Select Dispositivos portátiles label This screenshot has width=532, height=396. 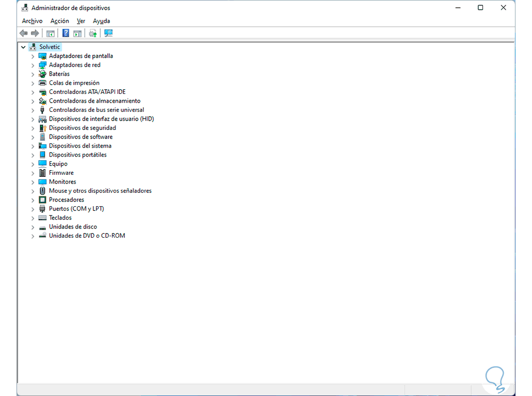(x=78, y=155)
